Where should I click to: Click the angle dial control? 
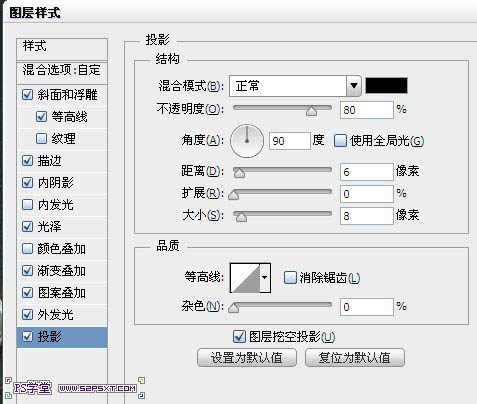coord(247,141)
